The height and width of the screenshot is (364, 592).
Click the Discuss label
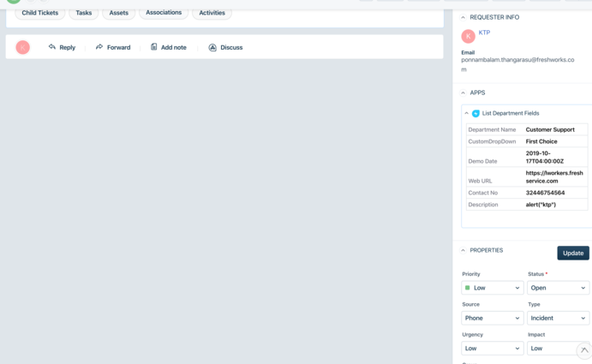(x=231, y=47)
